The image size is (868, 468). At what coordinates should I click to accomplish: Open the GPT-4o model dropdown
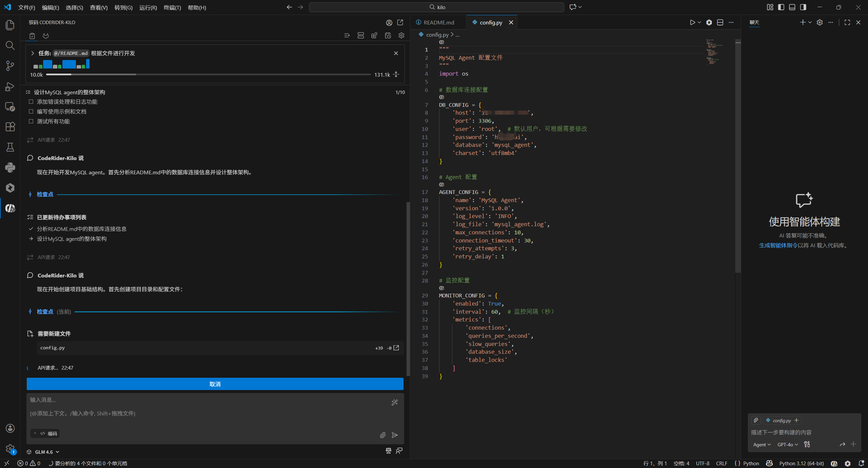[788, 445]
